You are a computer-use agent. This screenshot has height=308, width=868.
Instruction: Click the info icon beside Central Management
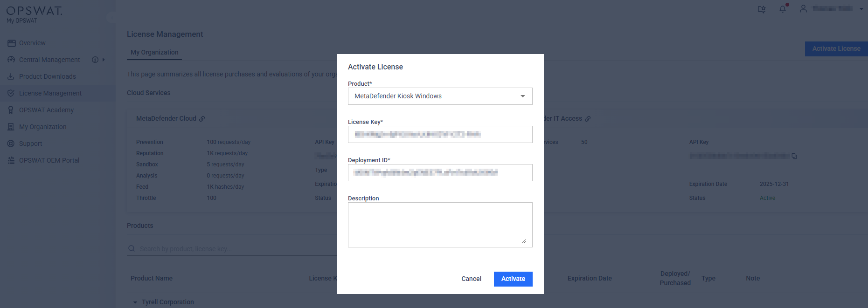point(95,60)
